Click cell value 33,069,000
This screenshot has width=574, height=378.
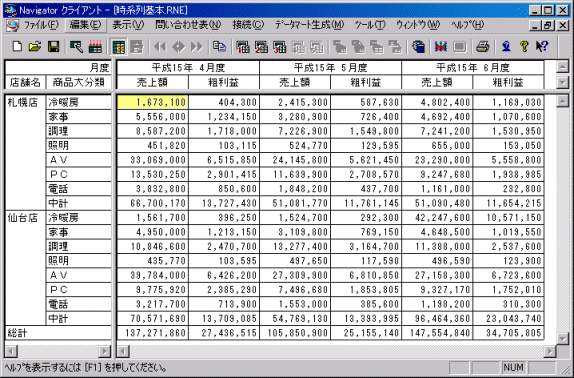pos(153,160)
